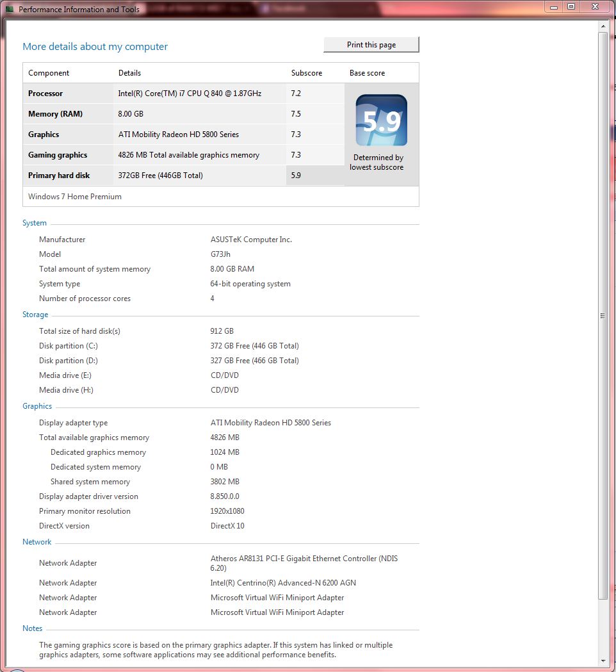Select the Windows 7 Home Premium text
Screen dimensions: 616x672
pos(75,197)
